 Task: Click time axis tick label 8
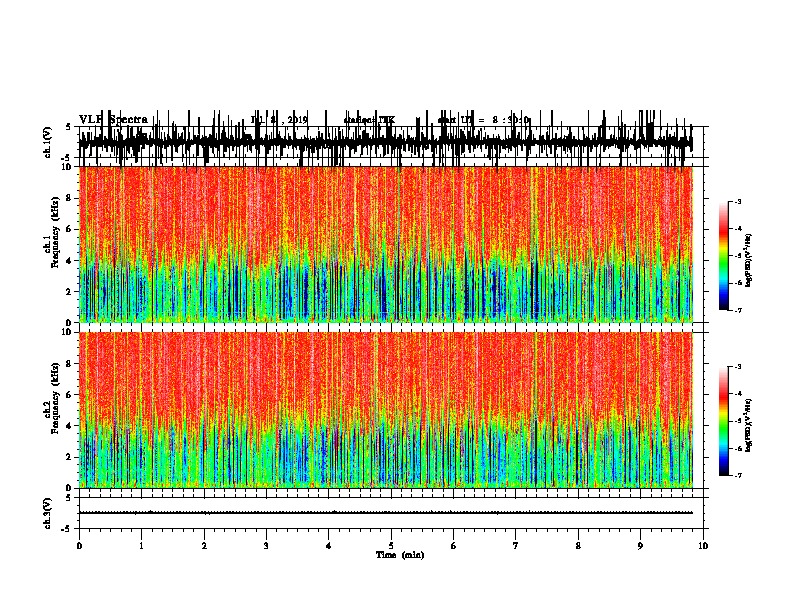coord(578,546)
